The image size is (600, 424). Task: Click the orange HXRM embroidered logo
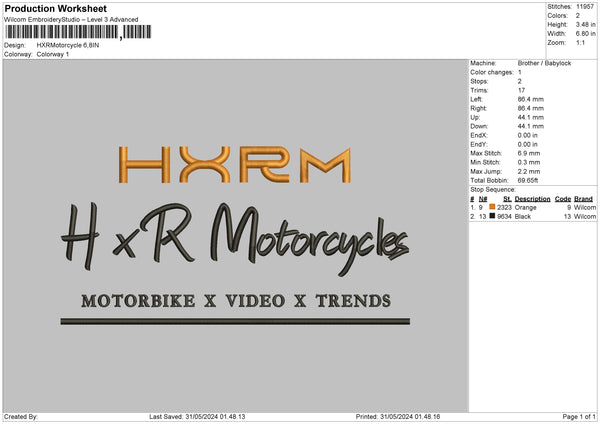click(235, 165)
